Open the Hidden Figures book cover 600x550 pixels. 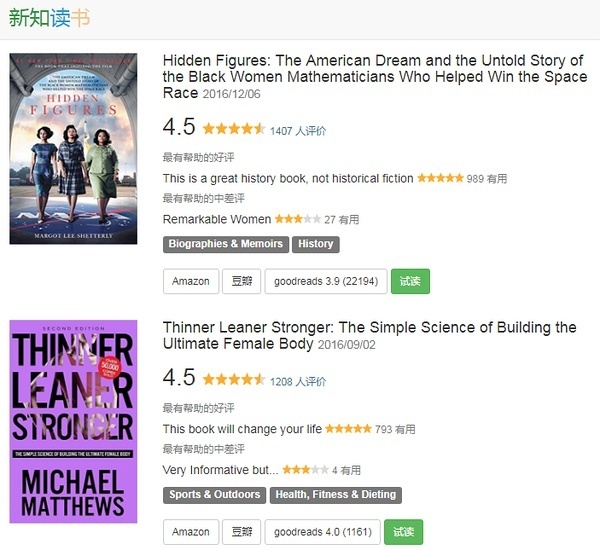click(73, 149)
